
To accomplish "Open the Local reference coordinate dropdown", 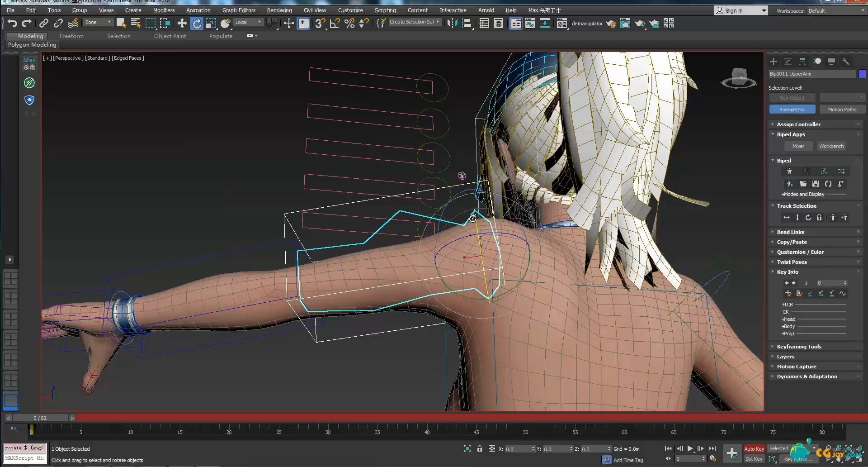I will coord(249,22).
